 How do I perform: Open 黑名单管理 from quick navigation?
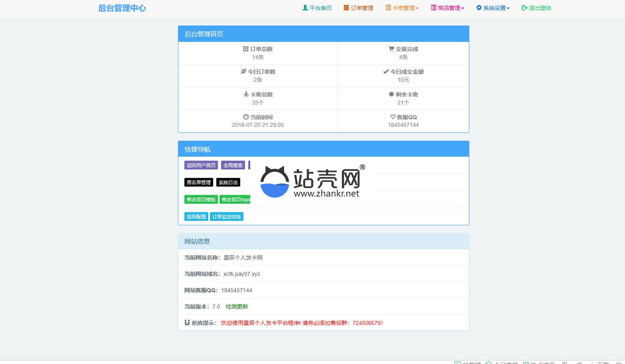click(199, 182)
